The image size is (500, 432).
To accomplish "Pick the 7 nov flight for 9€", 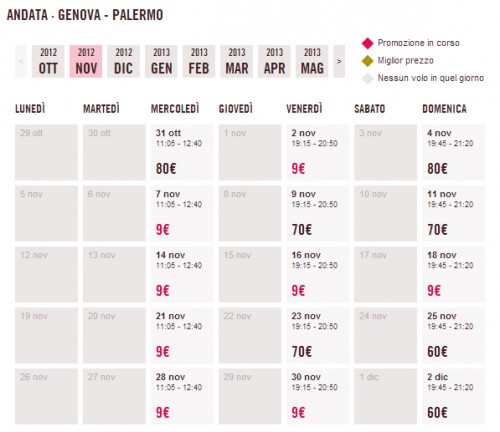I will [182, 213].
